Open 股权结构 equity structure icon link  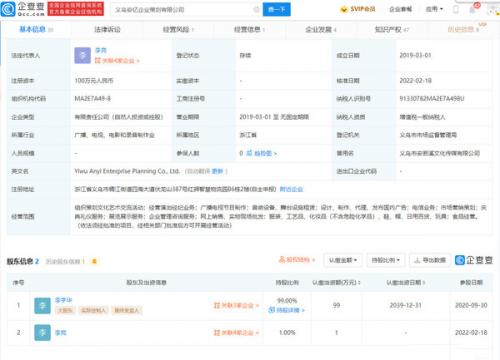[297, 259]
